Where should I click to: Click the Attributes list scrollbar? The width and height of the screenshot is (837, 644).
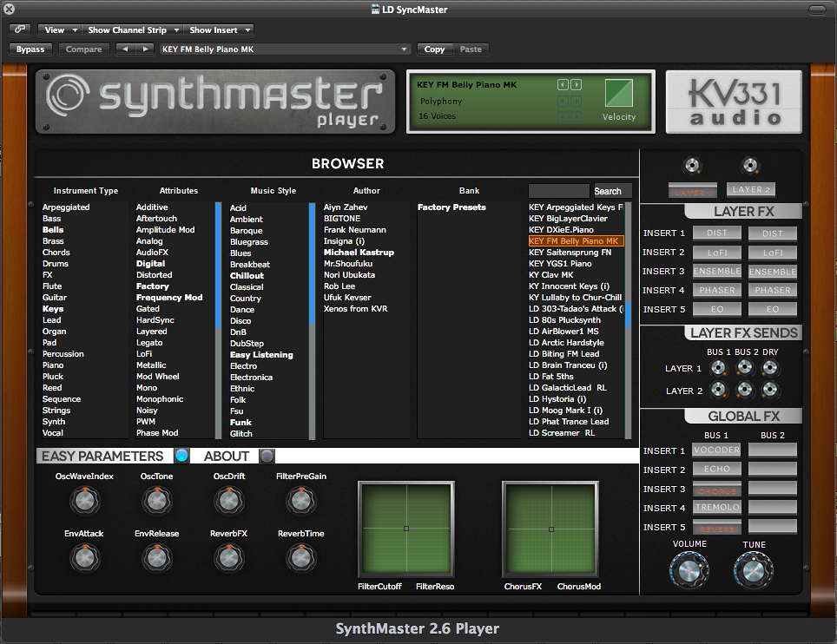(x=218, y=320)
